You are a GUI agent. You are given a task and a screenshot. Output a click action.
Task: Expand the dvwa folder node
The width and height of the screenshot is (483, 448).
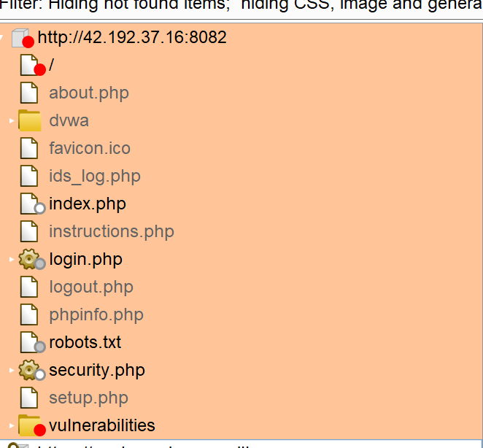click(12, 120)
